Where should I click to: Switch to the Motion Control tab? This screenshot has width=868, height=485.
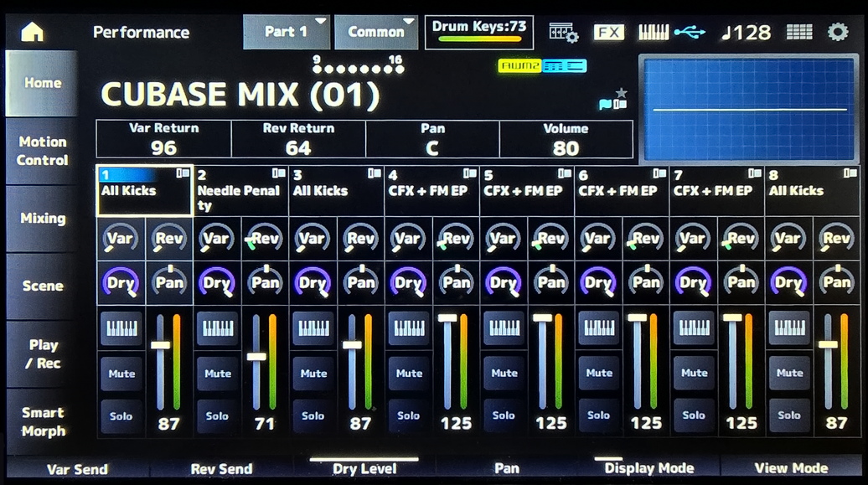click(42, 151)
